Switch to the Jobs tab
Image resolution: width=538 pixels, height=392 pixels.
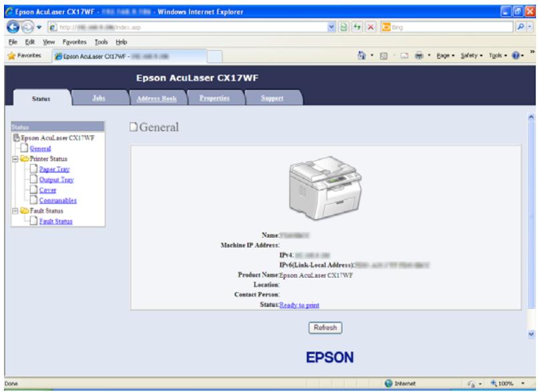click(99, 97)
